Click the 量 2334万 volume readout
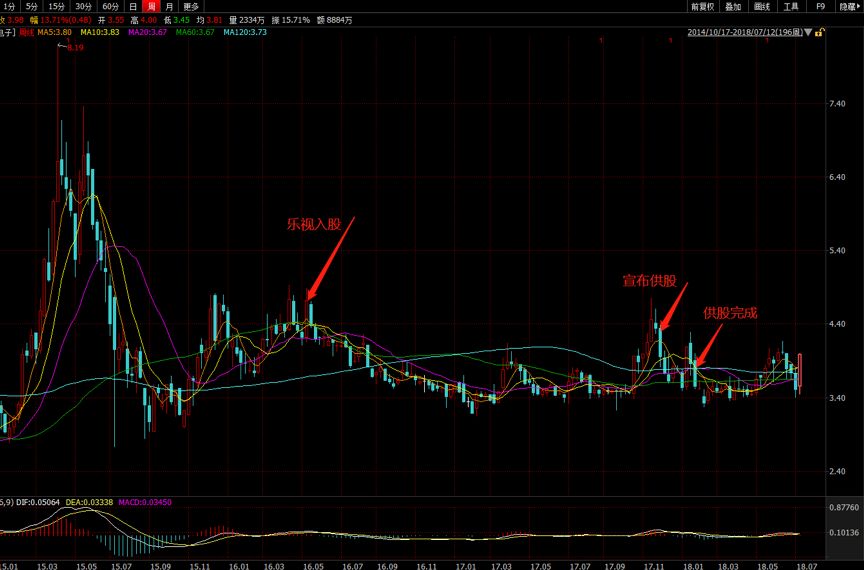Screen dimensions: 864x570 pos(247,20)
